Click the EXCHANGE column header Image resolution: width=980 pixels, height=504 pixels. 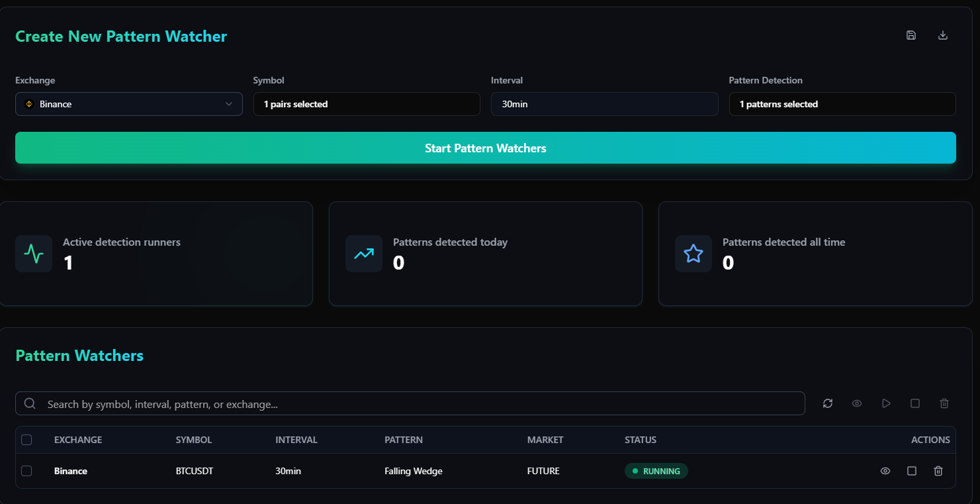click(x=77, y=440)
